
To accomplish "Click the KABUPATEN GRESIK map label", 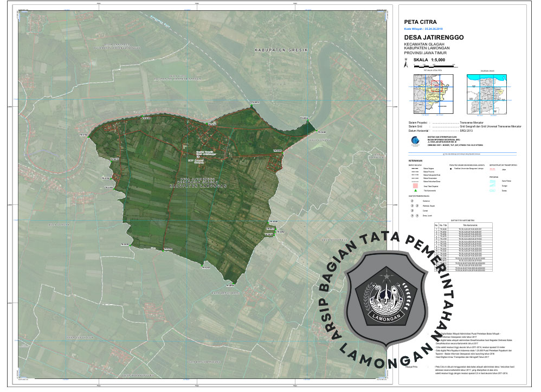I will click(281, 50).
